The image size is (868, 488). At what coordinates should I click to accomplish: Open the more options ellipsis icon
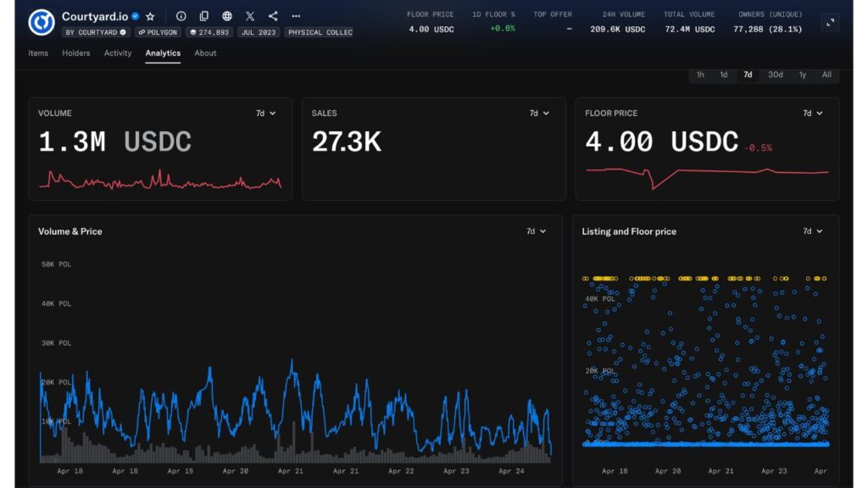tap(295, 15)
